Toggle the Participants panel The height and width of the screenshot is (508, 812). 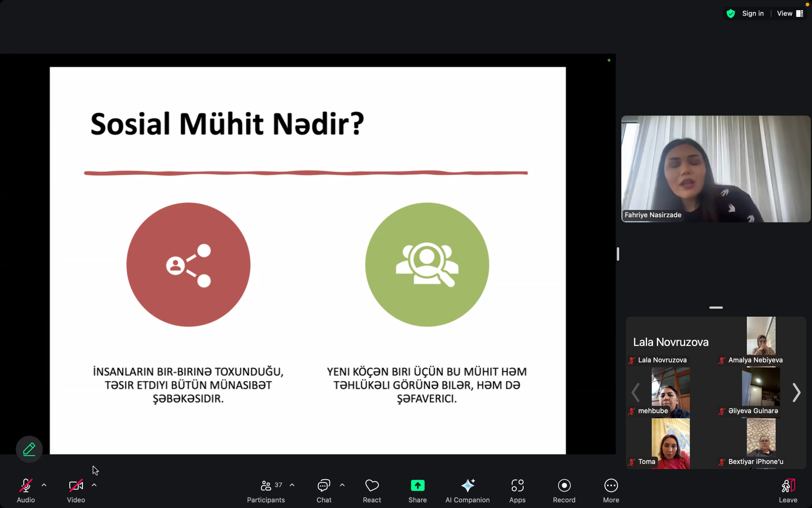[266, 486]
